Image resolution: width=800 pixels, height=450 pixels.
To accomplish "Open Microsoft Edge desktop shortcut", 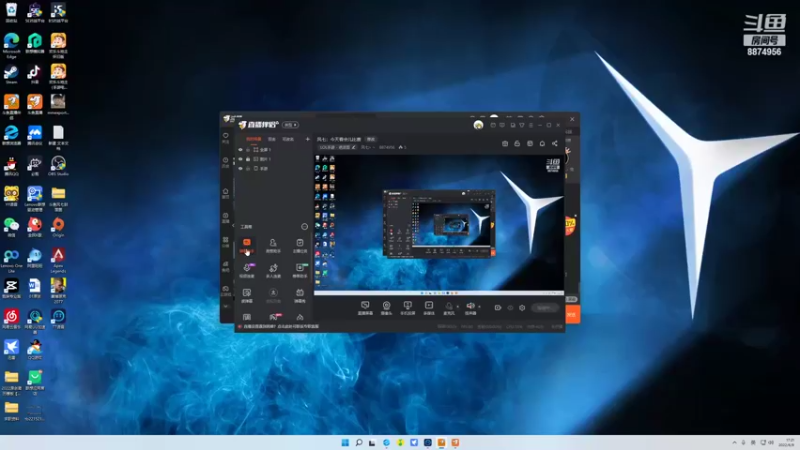I will [11, 44].
